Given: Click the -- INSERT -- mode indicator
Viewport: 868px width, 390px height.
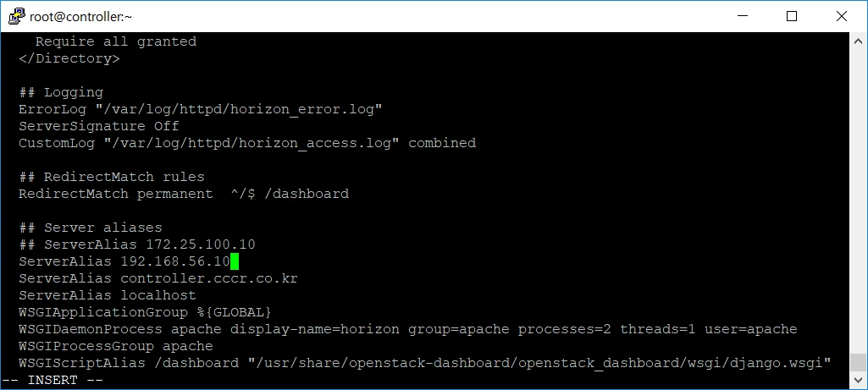Looking at the screenshot, I should 53,380.
